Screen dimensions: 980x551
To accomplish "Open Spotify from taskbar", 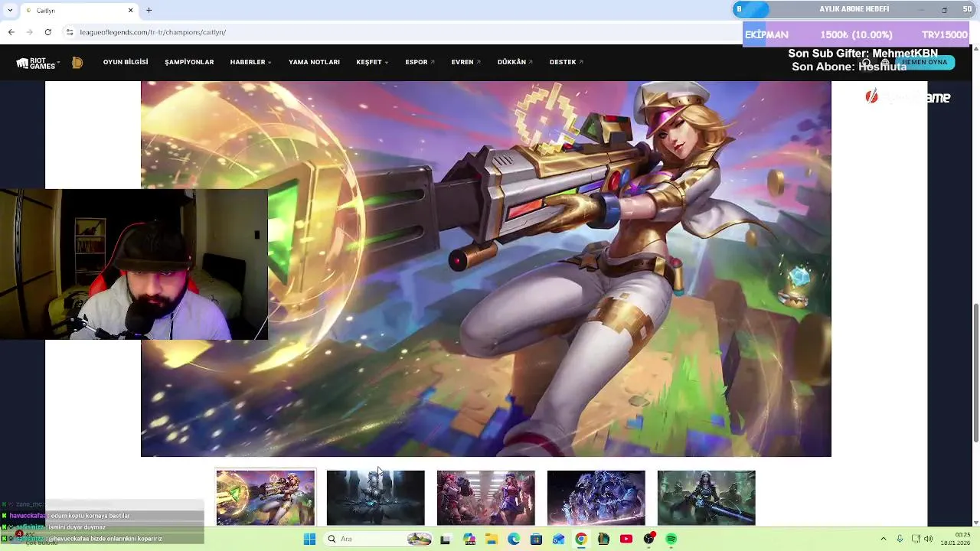I will point(671,540).
